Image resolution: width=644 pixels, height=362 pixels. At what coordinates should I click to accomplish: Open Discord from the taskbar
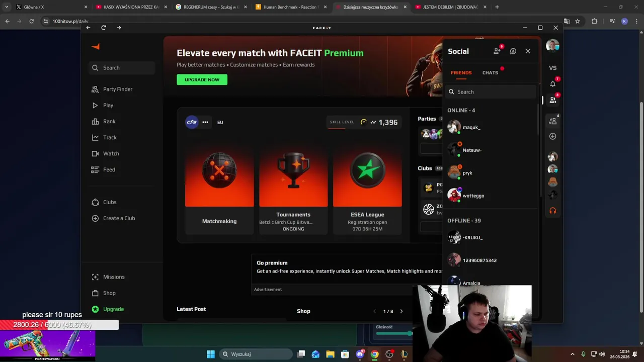(x=360, y=354)
